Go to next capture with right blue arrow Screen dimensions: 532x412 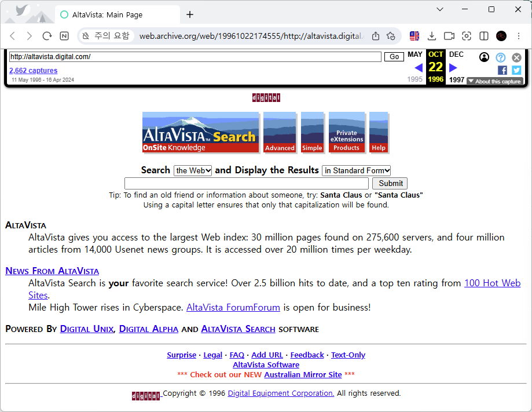pos(453,68)
